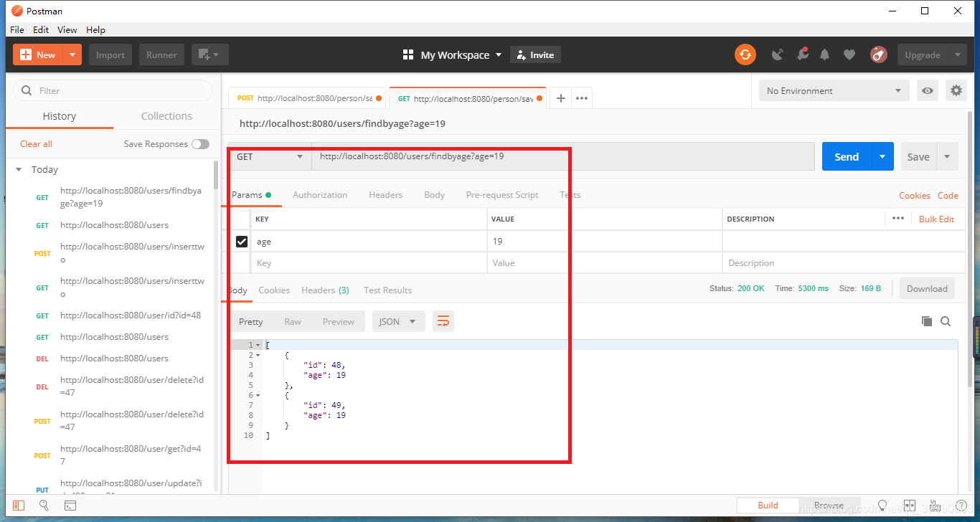Switch to Raw response view
The image size is (980, 522).
(293, 321)
